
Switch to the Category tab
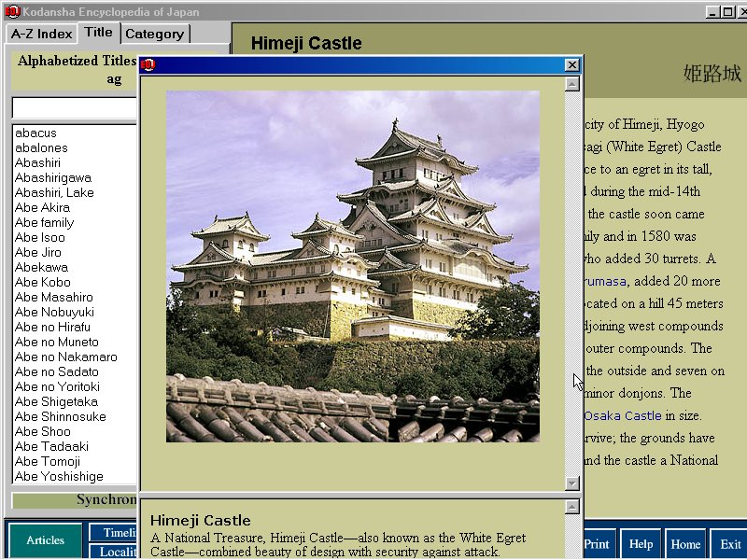154,34
